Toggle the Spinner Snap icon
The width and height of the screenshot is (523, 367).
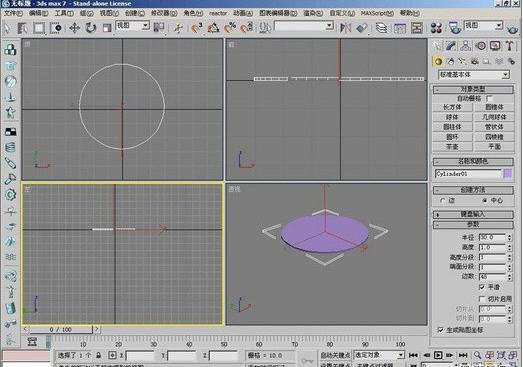tap(246, 28)
